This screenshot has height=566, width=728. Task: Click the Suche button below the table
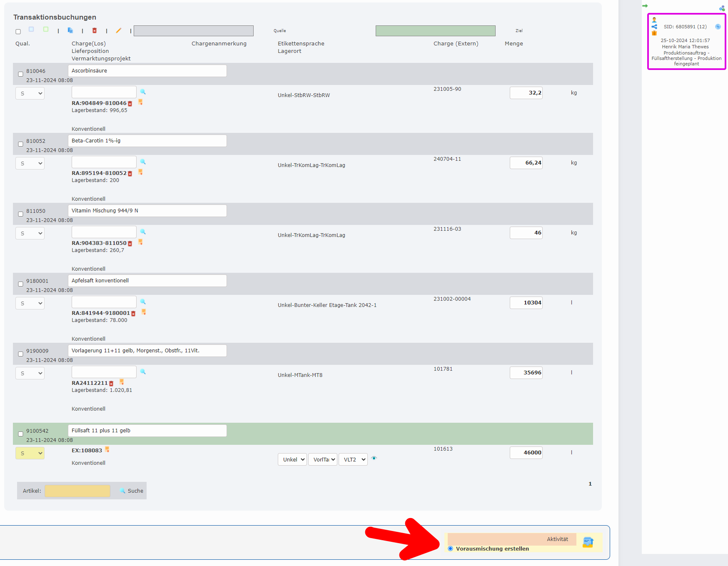131,491
